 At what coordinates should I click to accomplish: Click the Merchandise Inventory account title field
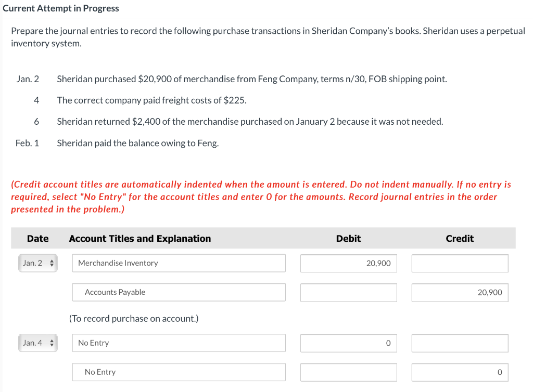[x=179, y=263]
